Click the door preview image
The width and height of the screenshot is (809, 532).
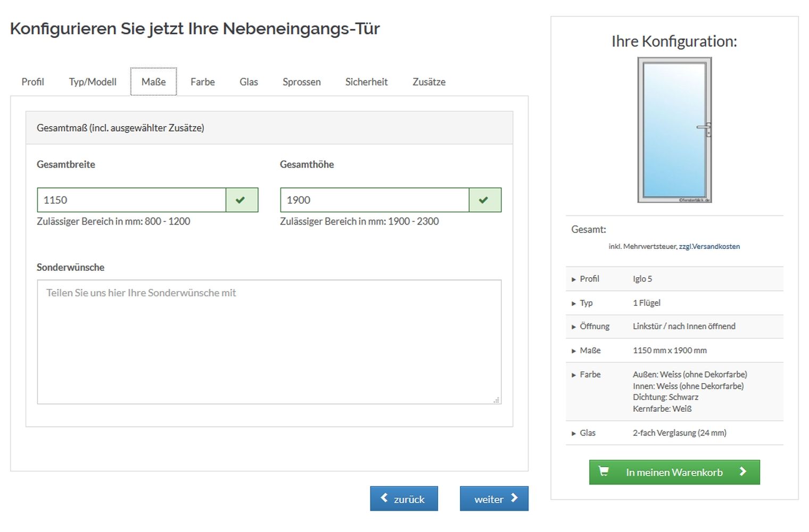[x=674, y=130]
